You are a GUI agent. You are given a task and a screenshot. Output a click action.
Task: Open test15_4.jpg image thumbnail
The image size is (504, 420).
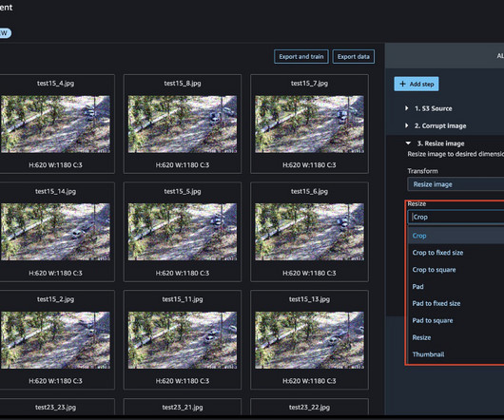pos(55,124)
